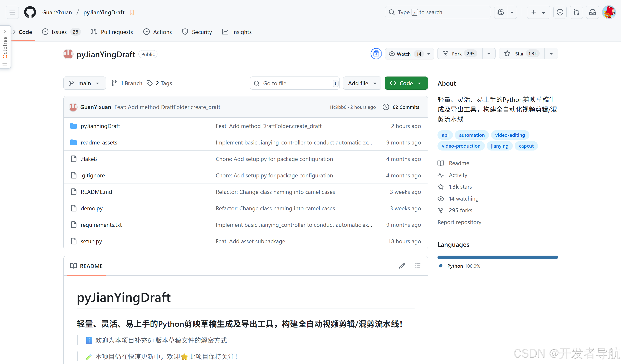Open the main branch selector dropdown
This screenshot has height=364, width=621.
click(84, 83)
